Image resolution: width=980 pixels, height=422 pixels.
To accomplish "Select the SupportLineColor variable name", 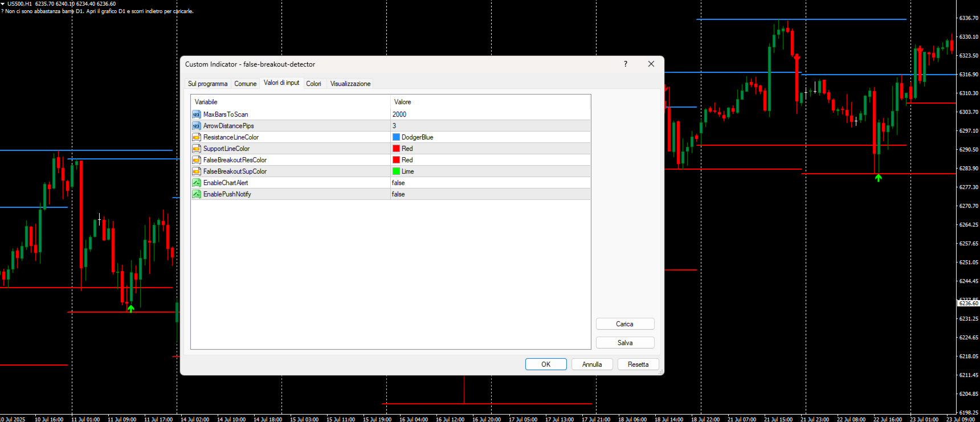I will 226,149.
